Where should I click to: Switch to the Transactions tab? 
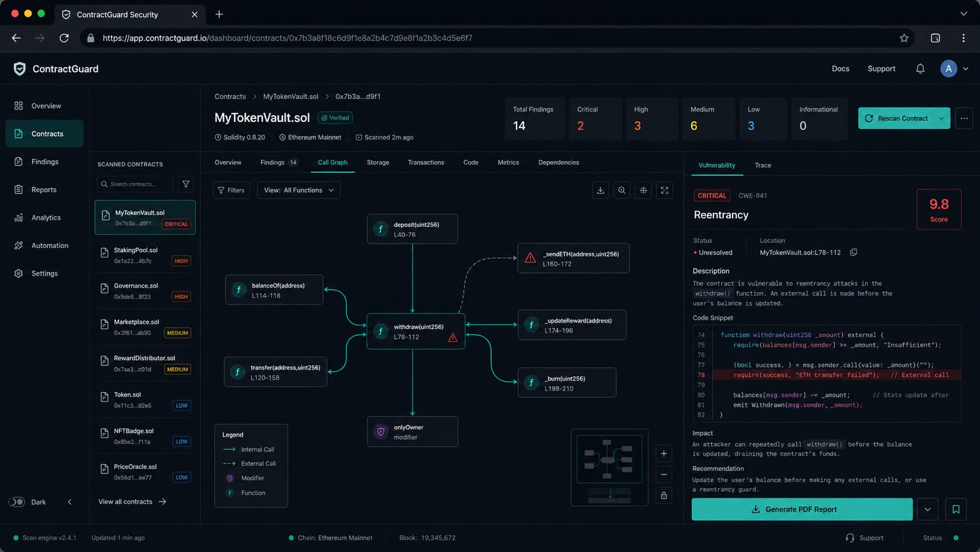(426, 162)
